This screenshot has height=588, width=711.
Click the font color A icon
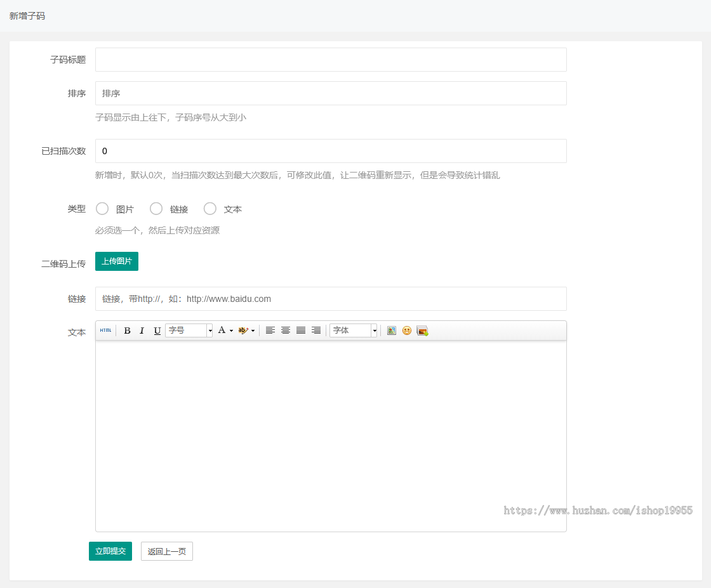[222, 330]
